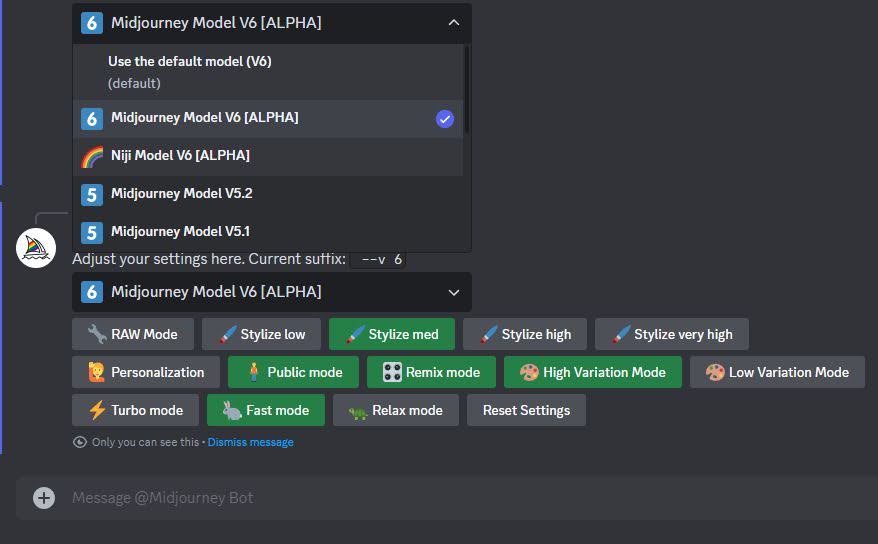Click the eye icon next to 'Only you can see this'
Screen dimensions: 878x544
click(80, 442)
